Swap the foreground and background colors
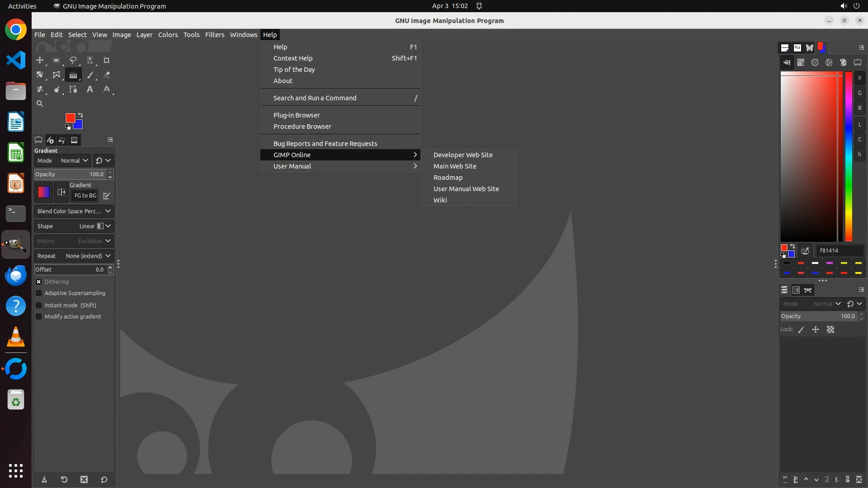Image resolution: width=868 pixels, height=488 pixels. (x=80, y=115)
